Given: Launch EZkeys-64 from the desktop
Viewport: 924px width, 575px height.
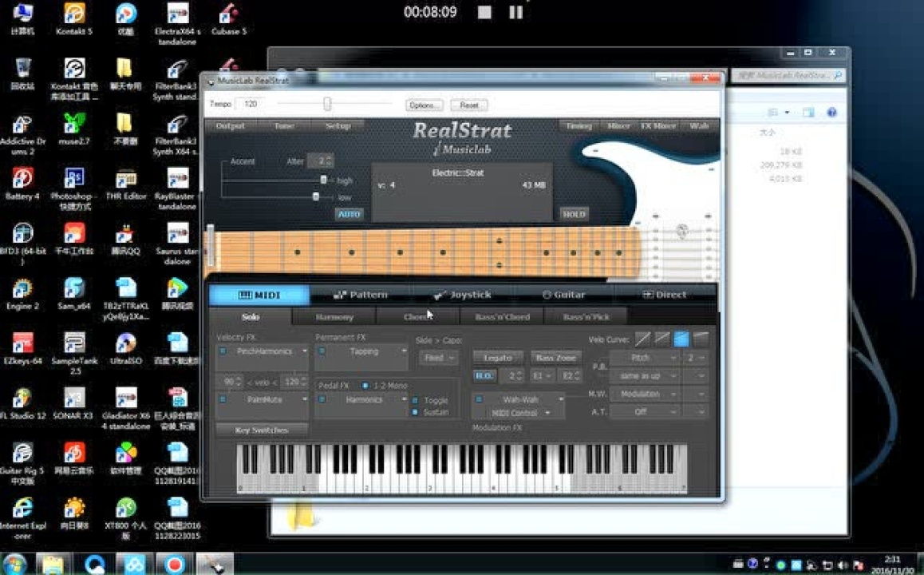Looking at the screenshot, I should [22, 348].
